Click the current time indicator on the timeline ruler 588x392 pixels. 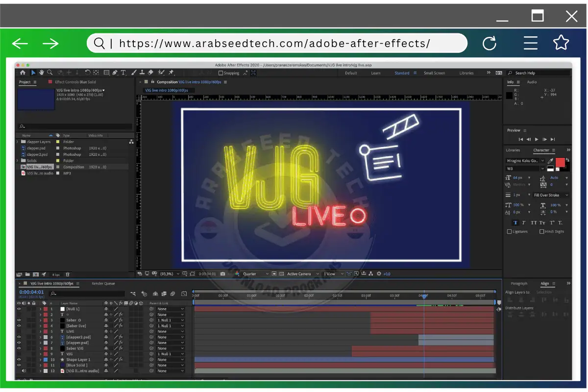tap(423, 296)
